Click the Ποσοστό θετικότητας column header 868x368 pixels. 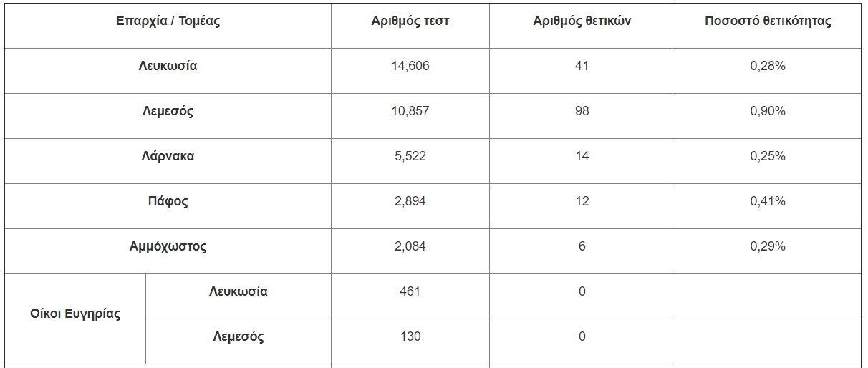[768, 21]
